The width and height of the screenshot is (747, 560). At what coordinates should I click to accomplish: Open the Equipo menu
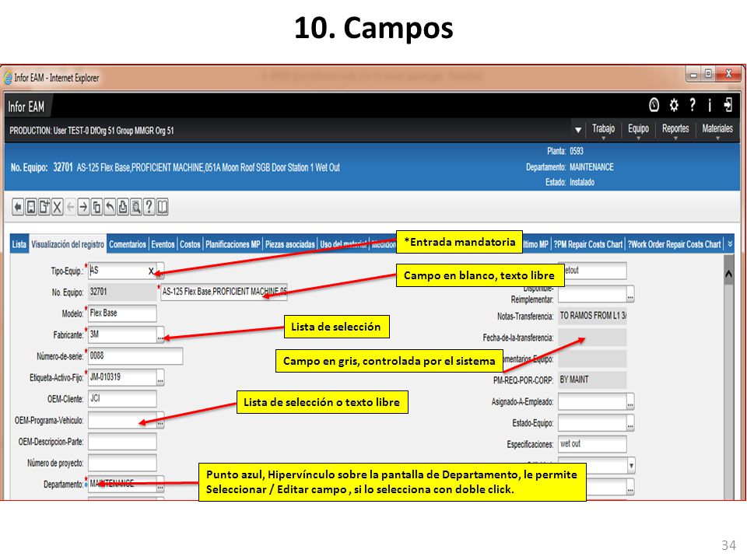pyautogui.click(x=638, y=129)
